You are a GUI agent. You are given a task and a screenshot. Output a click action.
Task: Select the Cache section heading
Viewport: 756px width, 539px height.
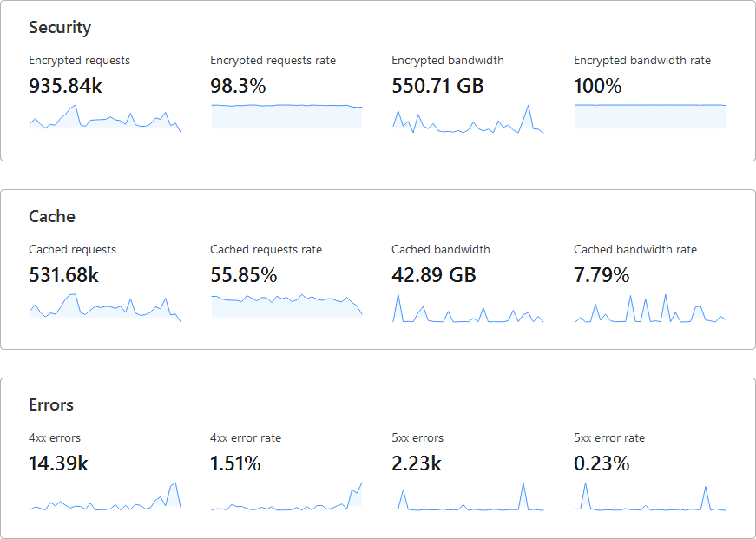(x=52, y=217)
